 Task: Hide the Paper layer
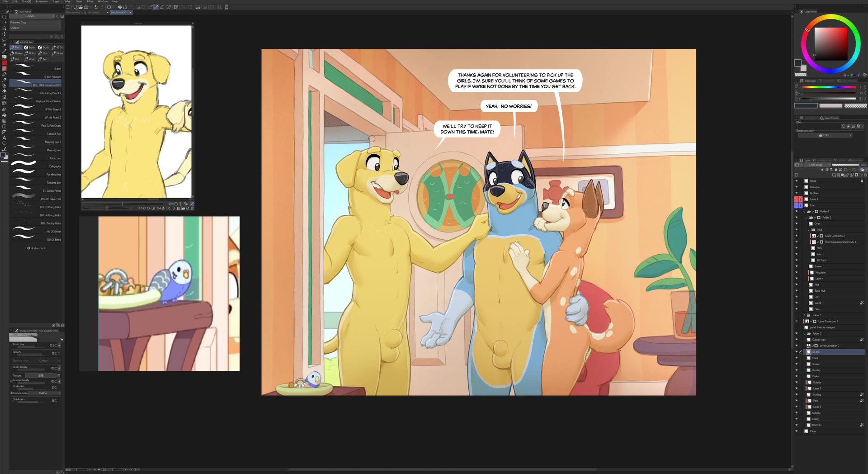pyautogui.click(x=797, y=431)
